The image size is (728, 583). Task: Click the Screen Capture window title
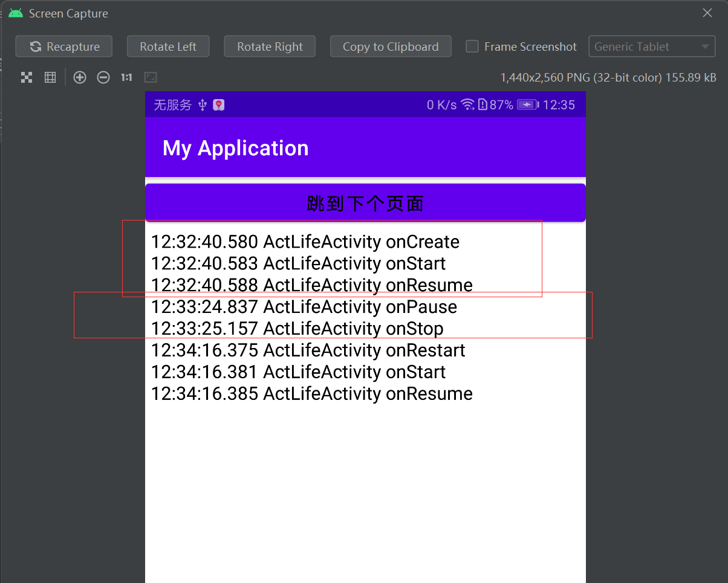coord(68,13)
